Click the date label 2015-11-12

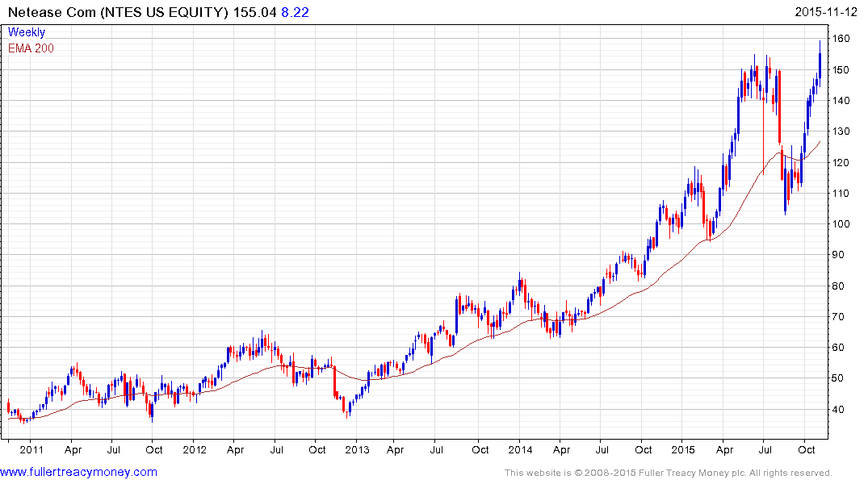coord(826,12)
